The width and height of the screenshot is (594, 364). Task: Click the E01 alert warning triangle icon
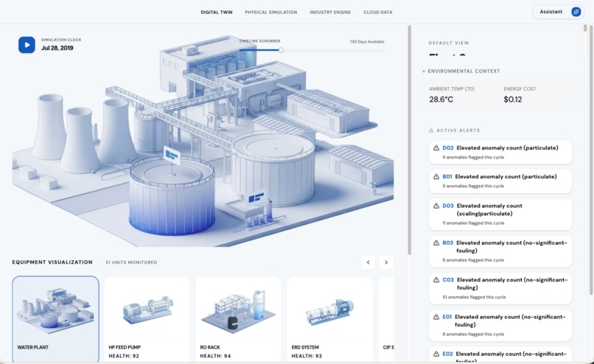(436, 317)
